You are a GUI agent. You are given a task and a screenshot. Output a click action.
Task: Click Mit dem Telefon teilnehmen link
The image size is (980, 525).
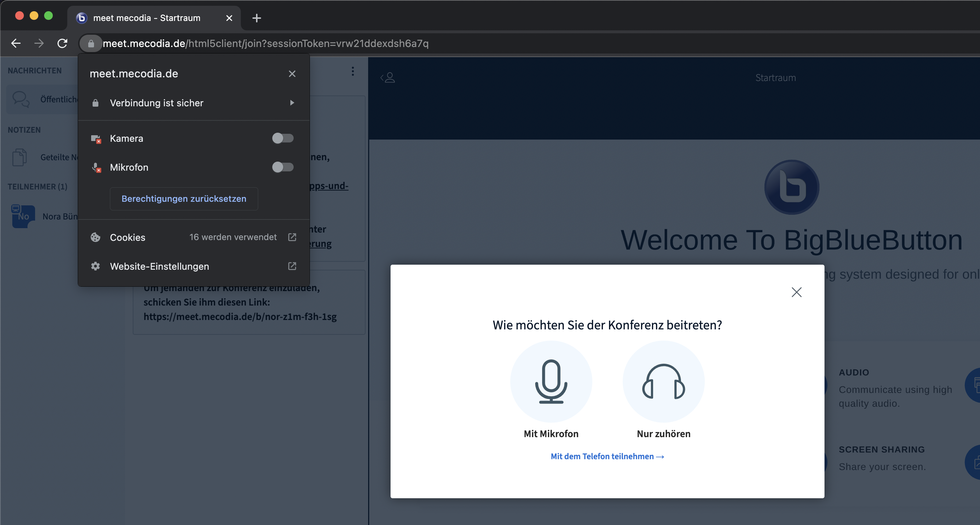[x=607, y=456]
